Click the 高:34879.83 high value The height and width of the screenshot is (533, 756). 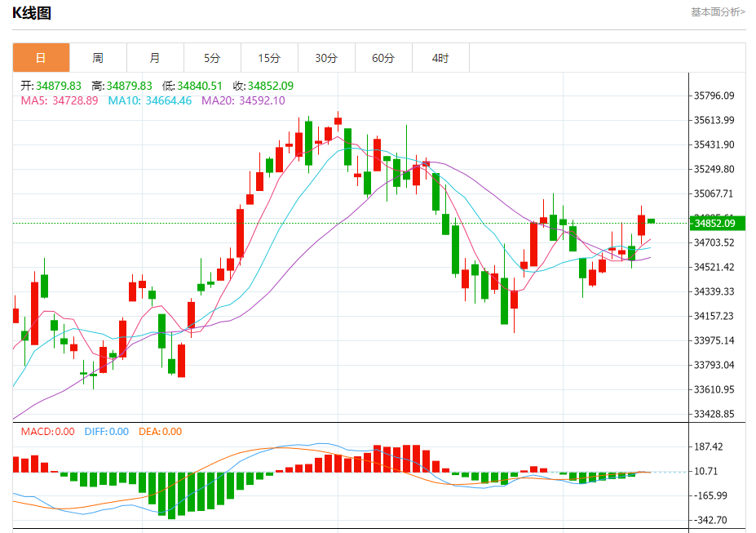click(122, 86)
